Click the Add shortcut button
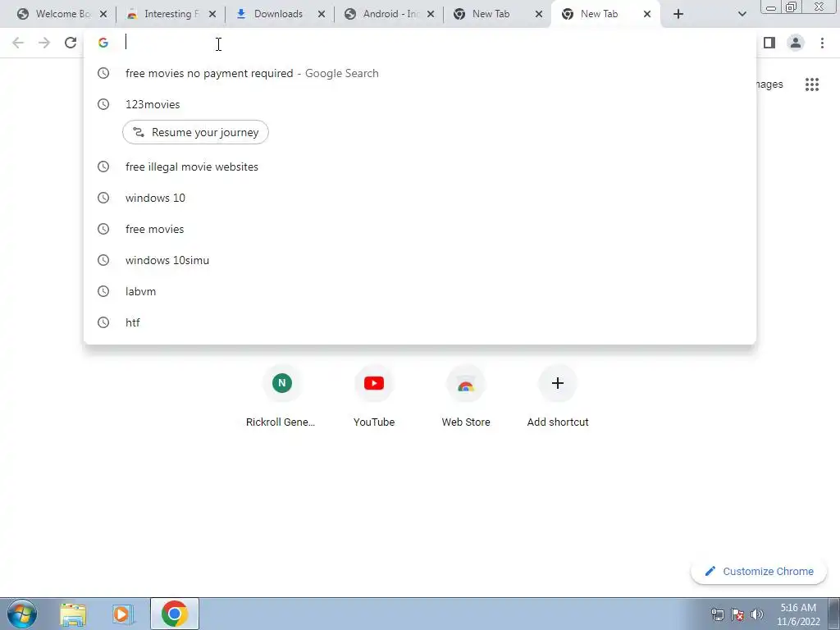Screen dimensions: 840x630 coord(558,396)
